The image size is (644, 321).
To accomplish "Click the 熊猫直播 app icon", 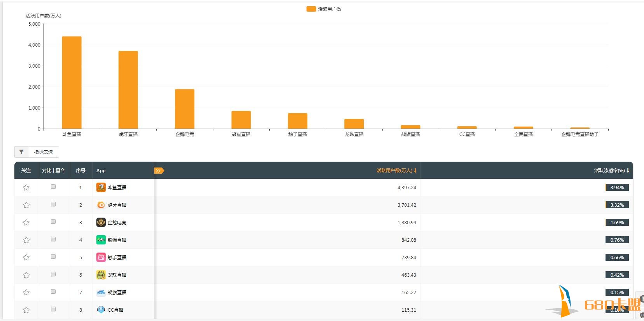I will (x=101, y=240).
